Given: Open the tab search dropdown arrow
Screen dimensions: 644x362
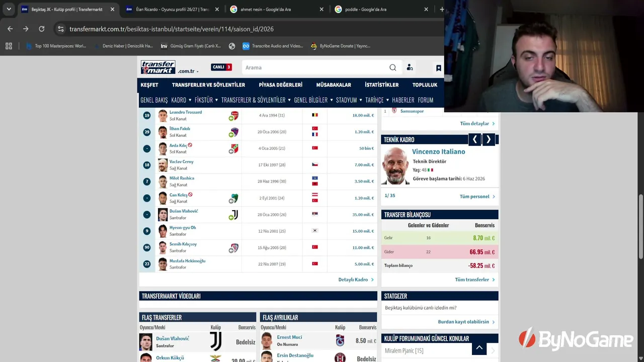Looking at the screenshot, I should tap(9, 9).
